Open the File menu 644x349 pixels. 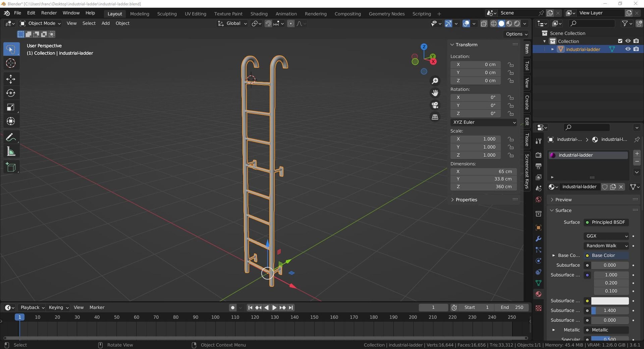click(17, 13)
